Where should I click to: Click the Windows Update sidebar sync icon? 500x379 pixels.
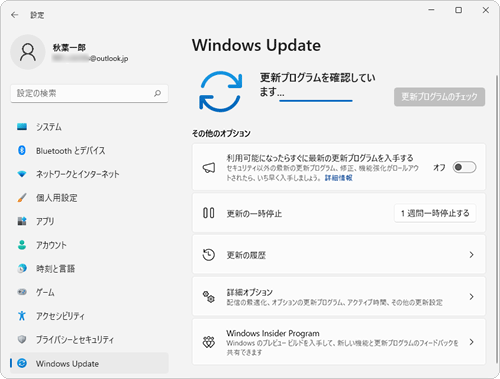click(22, 363)
